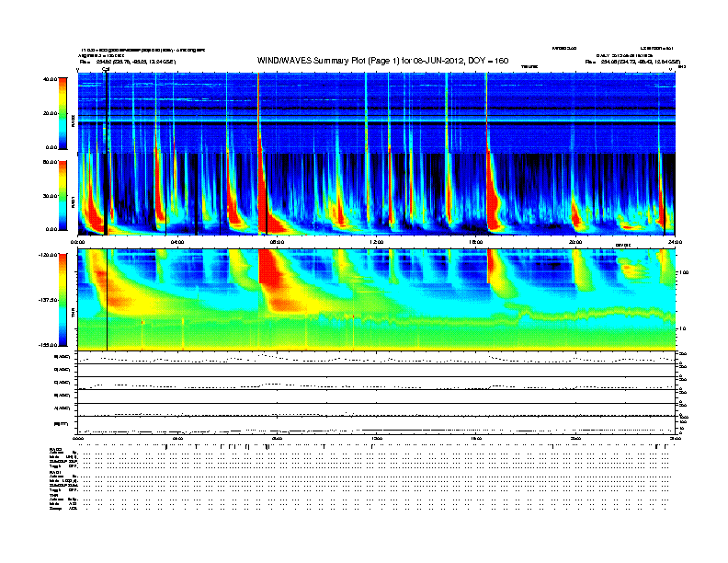Click the 20.00 label on RAD2 color scale
Viewport: 728px width, 563px height.
[50, 113]
